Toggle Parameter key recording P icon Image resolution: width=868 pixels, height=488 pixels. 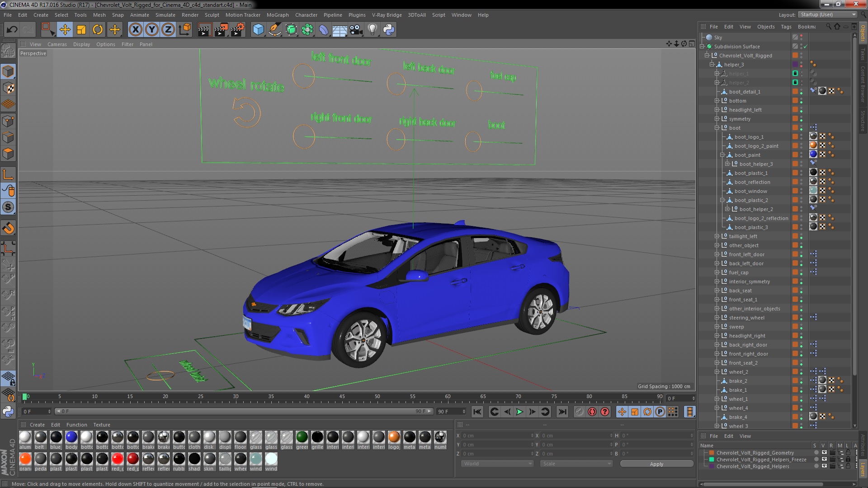tap(660, 412)
